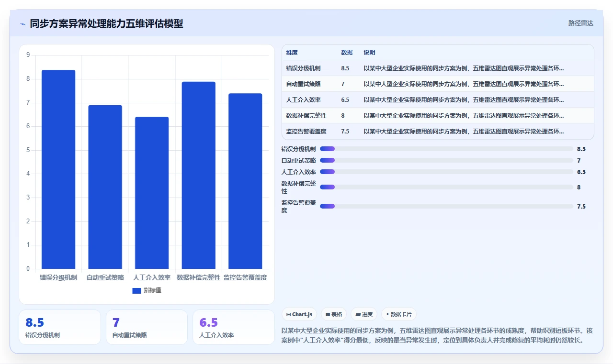Click the 数据补偿完整性 bar in chart
The image size is (613, 364).
[x=198, y=175]
